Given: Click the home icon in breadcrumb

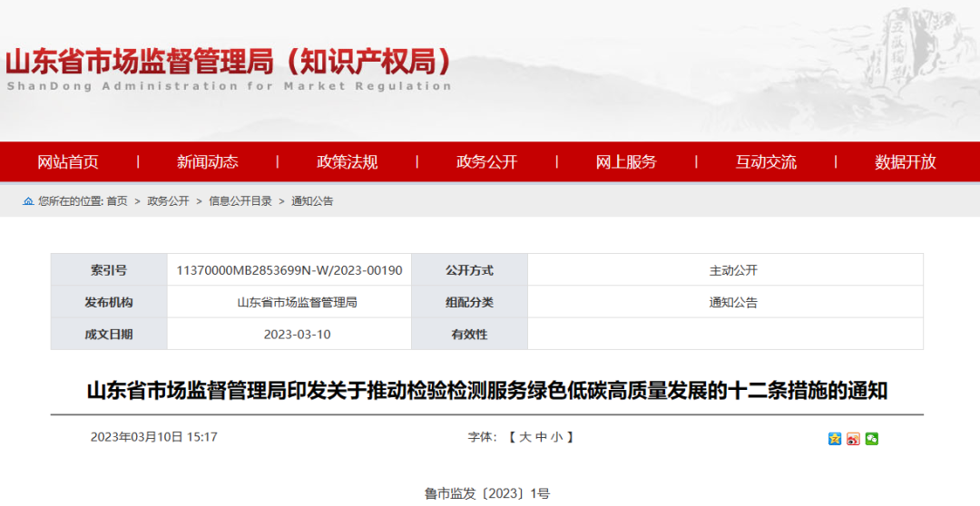Looking at the screenshot, I should 28,201.
